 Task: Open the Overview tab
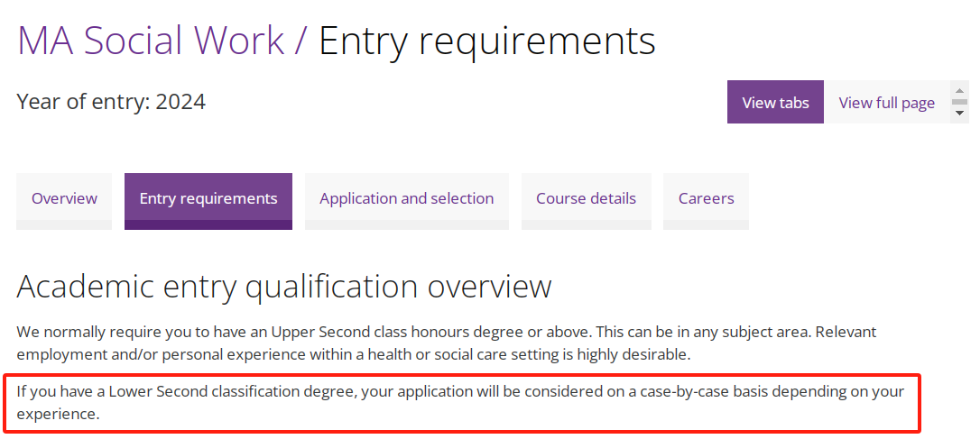64,198
